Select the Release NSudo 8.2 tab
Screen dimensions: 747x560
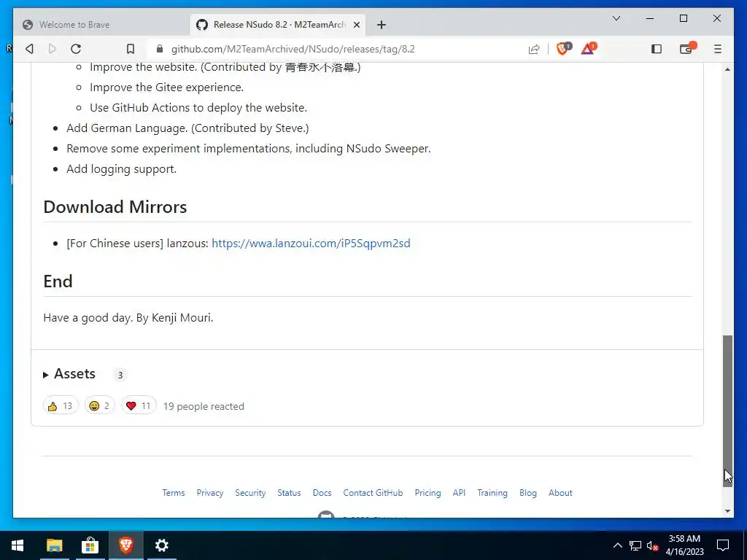click(277, 25)
